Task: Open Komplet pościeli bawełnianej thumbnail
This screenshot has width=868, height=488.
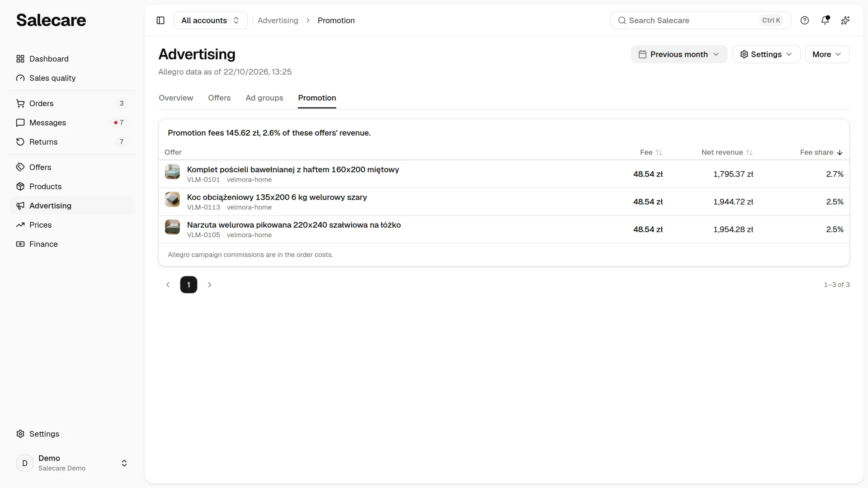Action: (172, 172)
